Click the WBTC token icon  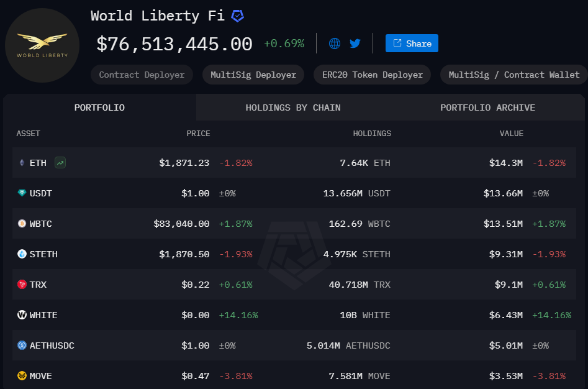point(22,224)
